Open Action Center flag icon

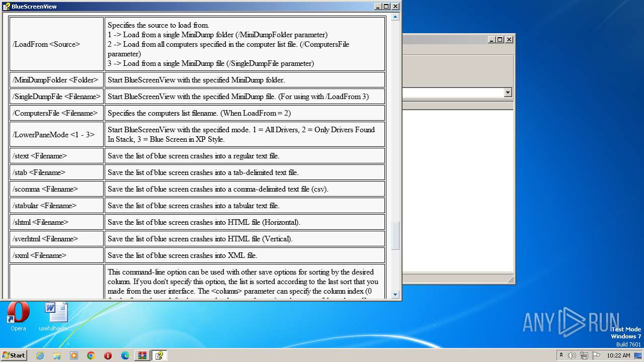tap(596, 355)
